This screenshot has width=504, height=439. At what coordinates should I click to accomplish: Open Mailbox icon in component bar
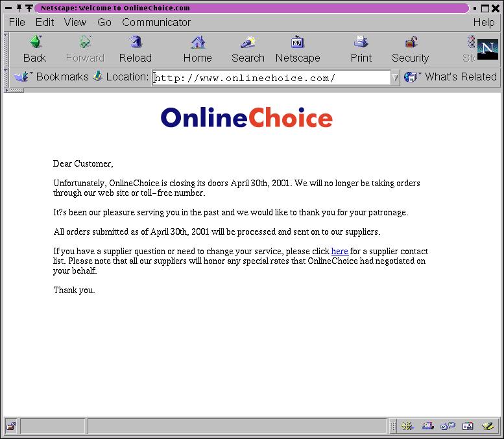[428, 426]
